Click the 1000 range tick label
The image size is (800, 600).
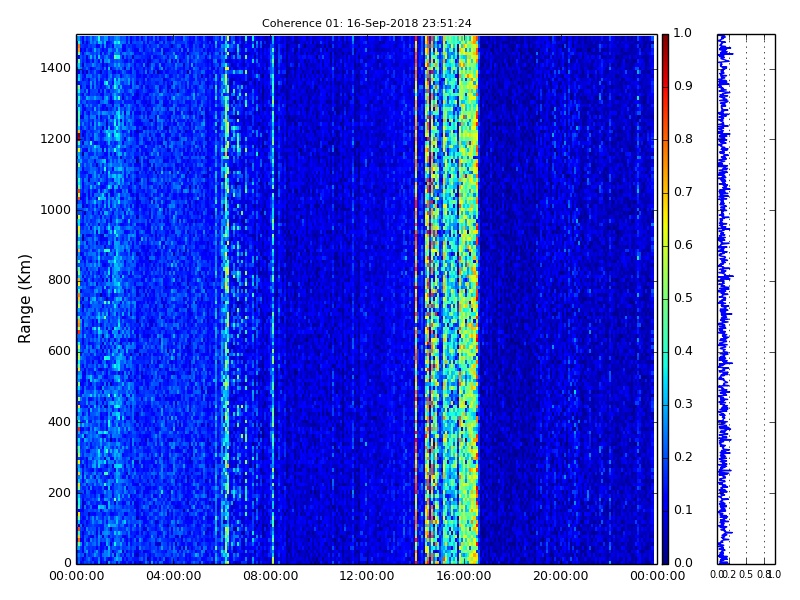click(x=55, y=210)
